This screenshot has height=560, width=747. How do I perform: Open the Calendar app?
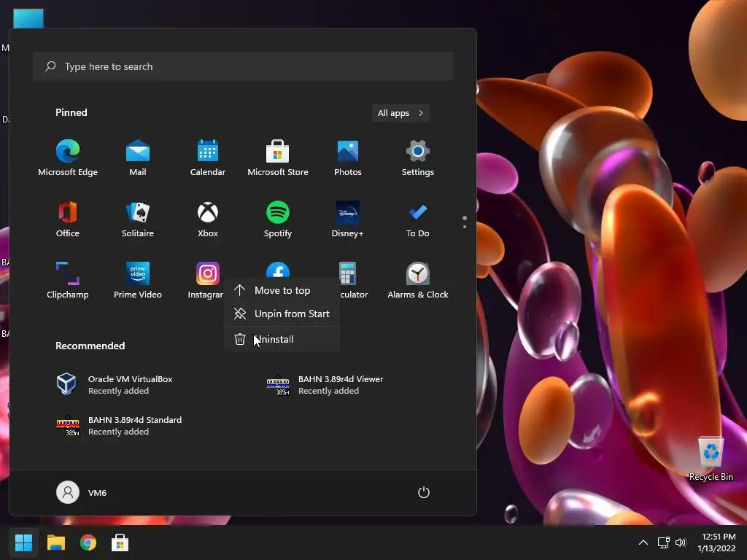208,158
